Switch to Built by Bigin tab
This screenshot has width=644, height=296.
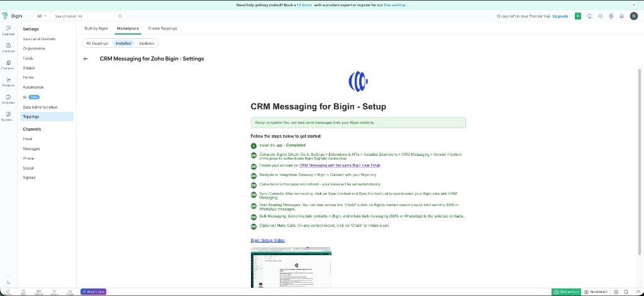point(96,28)
